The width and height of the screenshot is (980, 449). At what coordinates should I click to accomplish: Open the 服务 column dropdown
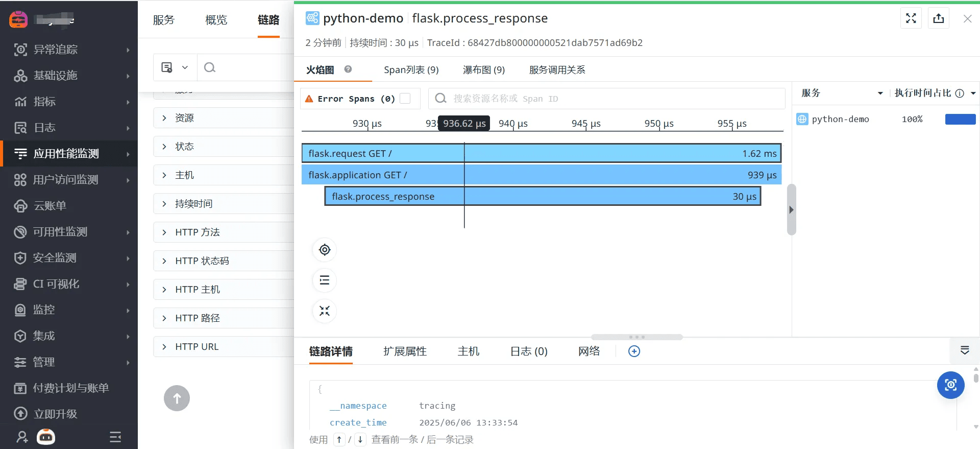pos(880,93)
